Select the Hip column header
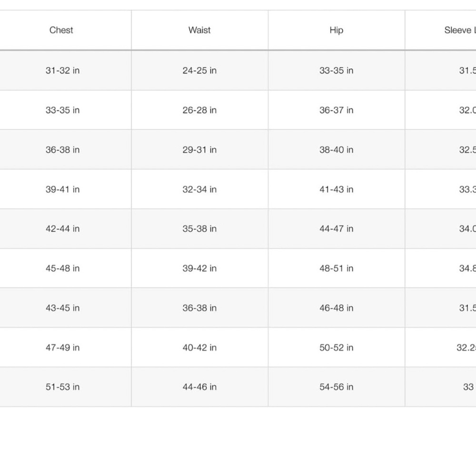 click(x=337, y=30)
